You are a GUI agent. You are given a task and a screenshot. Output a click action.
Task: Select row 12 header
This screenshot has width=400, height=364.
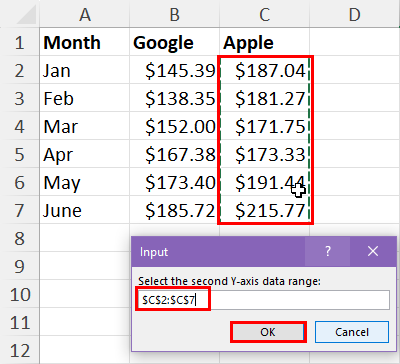click(20, 351)
